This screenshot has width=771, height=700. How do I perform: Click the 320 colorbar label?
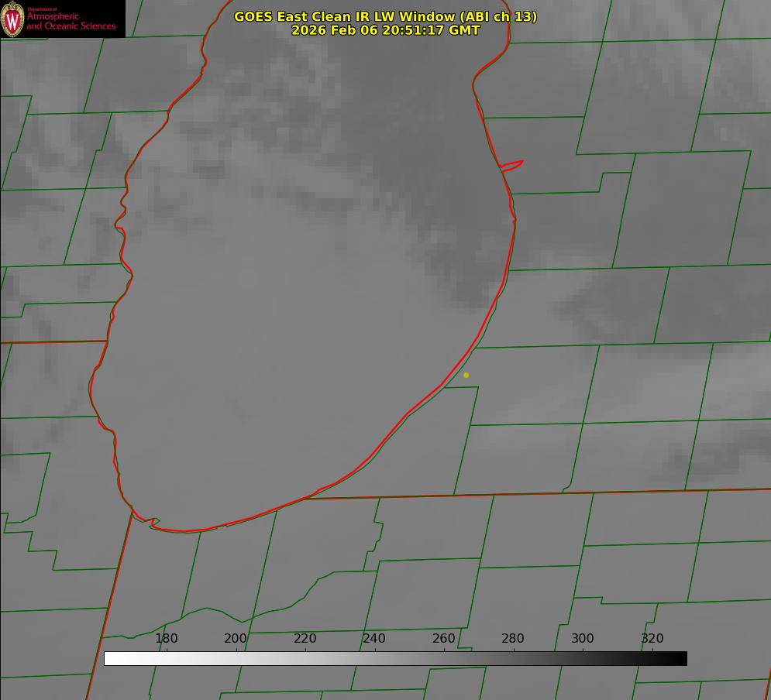click(652, 638)
